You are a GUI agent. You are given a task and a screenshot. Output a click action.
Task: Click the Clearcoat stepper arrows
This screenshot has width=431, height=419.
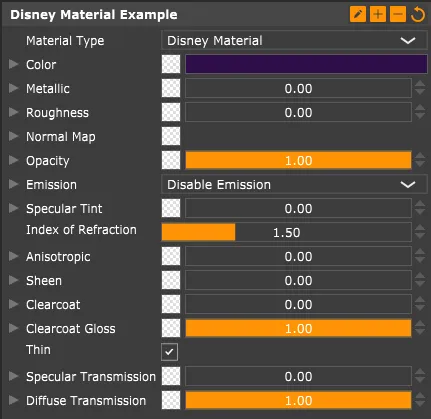[420, 304]
